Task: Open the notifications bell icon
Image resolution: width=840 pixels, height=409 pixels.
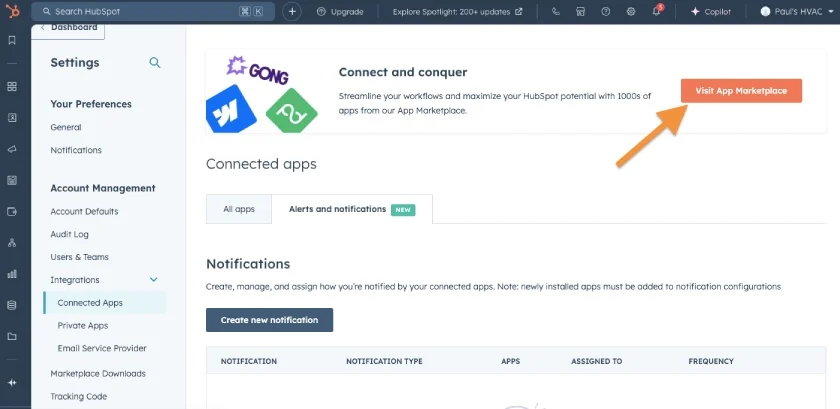Action: (656, 11)
